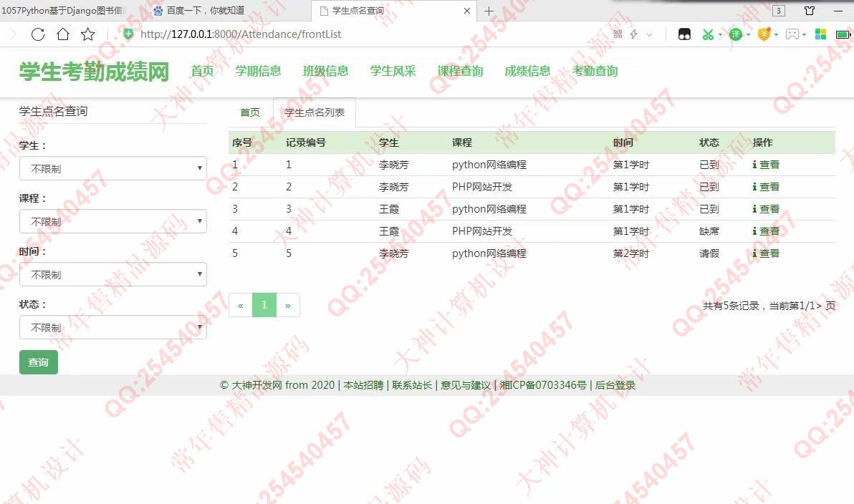This screenshot has height=504, width=854.
Task: Go to previous page with « button
Action: click(x=240, y=306)
